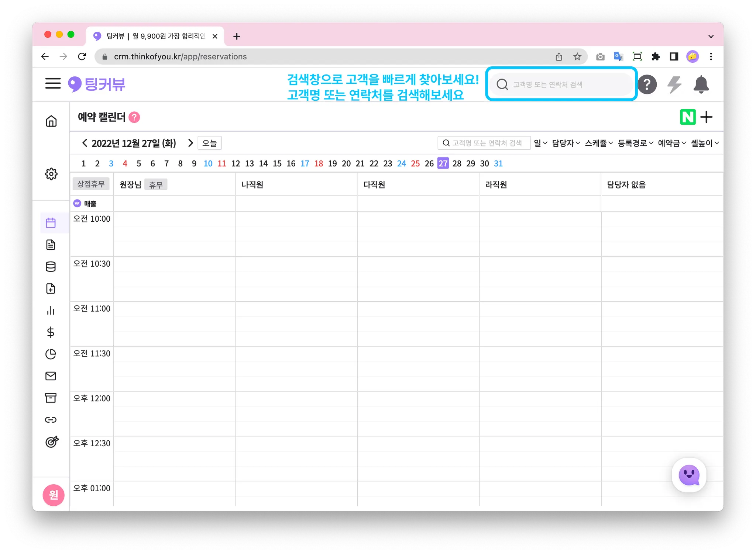Click the home icon in sidebar
Viewport: 756px width, 554px height.
coord(51,121)
